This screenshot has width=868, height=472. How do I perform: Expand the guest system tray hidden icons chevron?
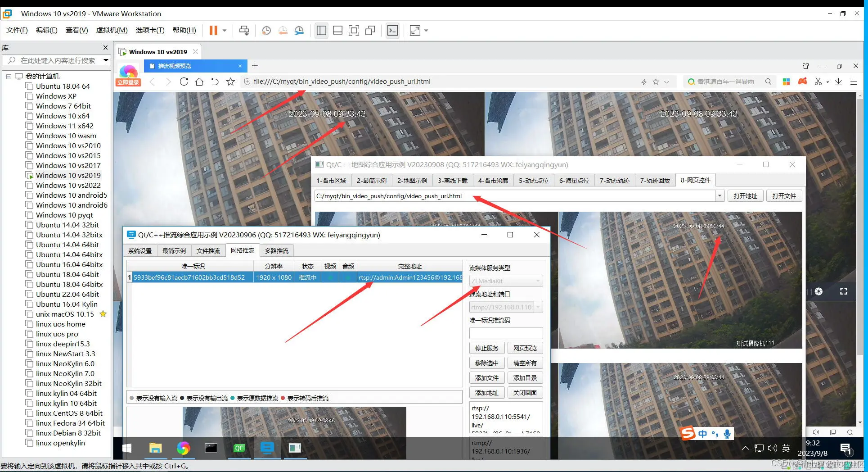click(745, 448)
